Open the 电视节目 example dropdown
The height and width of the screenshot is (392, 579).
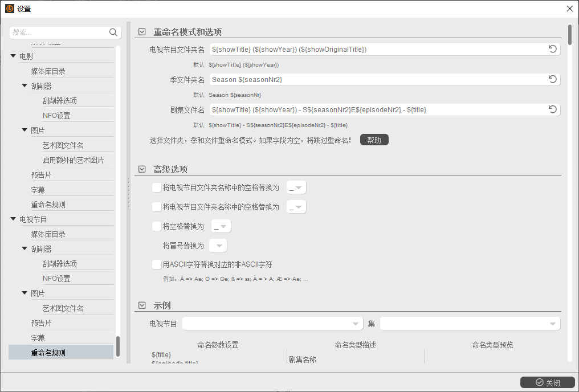tap(272, 324)
